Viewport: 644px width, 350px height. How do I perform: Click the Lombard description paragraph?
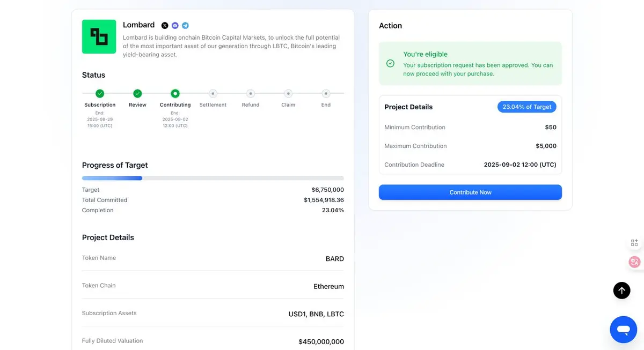(x=231, y=46)
